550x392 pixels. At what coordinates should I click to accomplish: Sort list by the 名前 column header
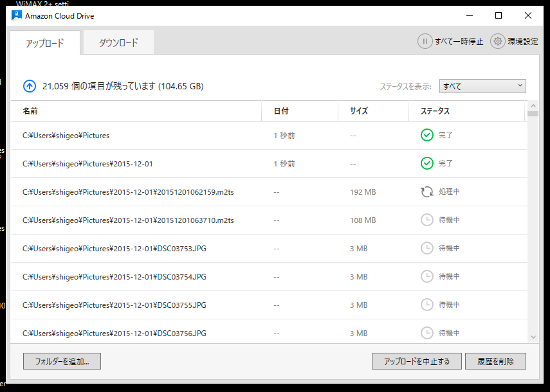(x=136, y=111)
